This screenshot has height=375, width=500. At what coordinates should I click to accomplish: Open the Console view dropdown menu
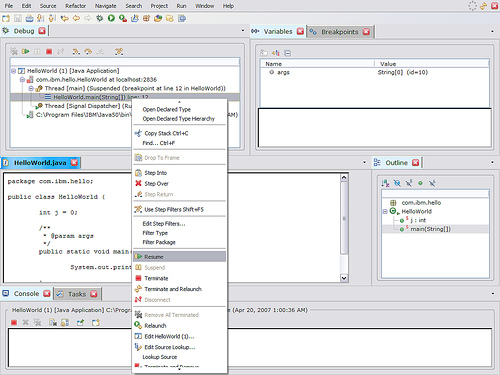[493, 294]
